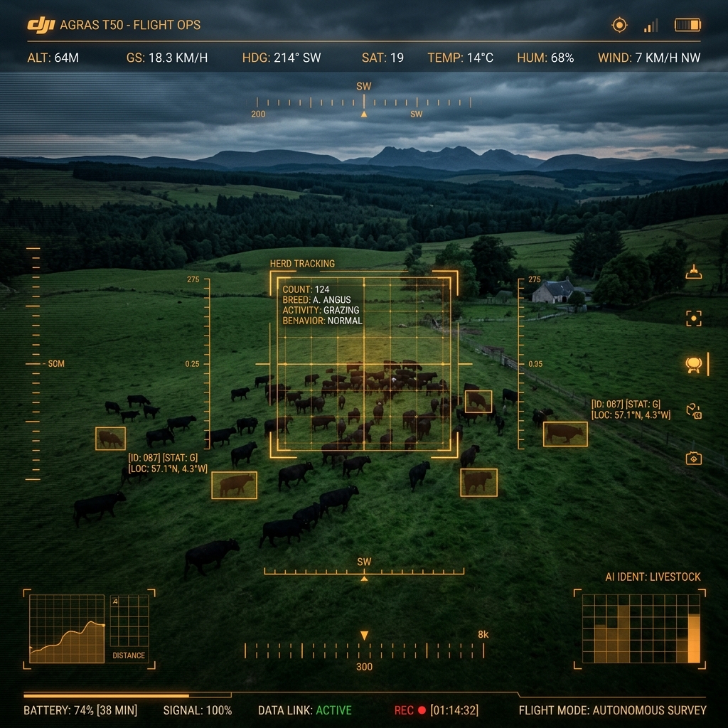Click the top compass heading triangle marker

(364, 114)
